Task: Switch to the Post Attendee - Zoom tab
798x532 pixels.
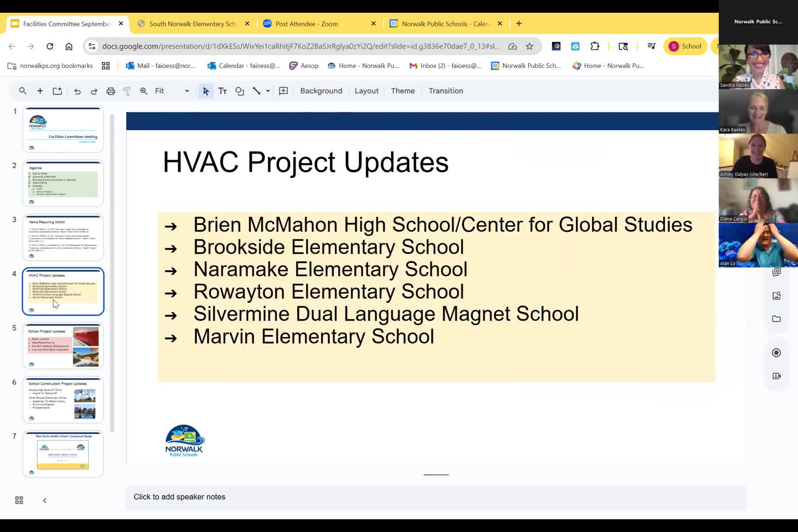Action: coord(306,23)
